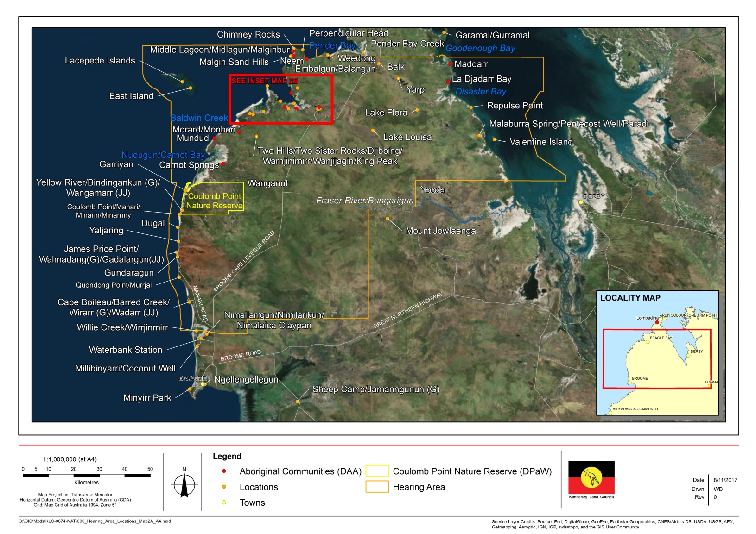Click the 'East Island' label
Image resolution: width=756 pixels, height=534 pixels.
(131, 96)
